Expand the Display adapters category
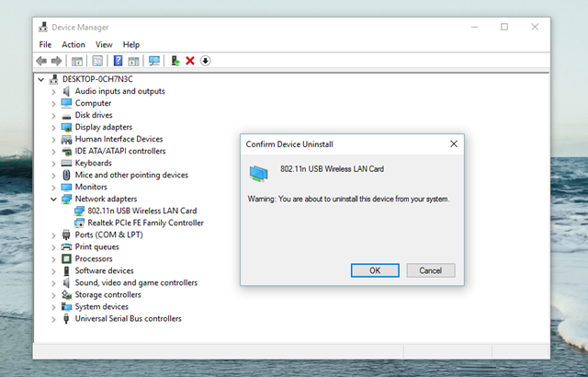Screen dimensions: 588x377 (x=53, y=127)
